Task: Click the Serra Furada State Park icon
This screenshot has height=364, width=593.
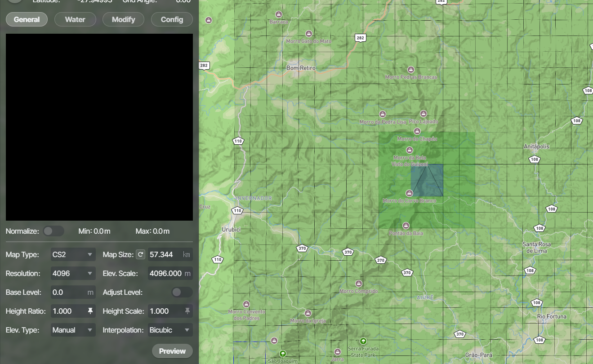Action: (x=363, y=340)
